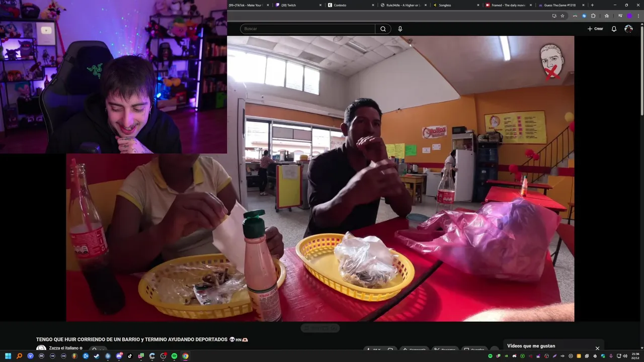This screenshot has height=362, width=644.
Task: Close the Vídeos que me gustan popup
Action: click(597, 348)
